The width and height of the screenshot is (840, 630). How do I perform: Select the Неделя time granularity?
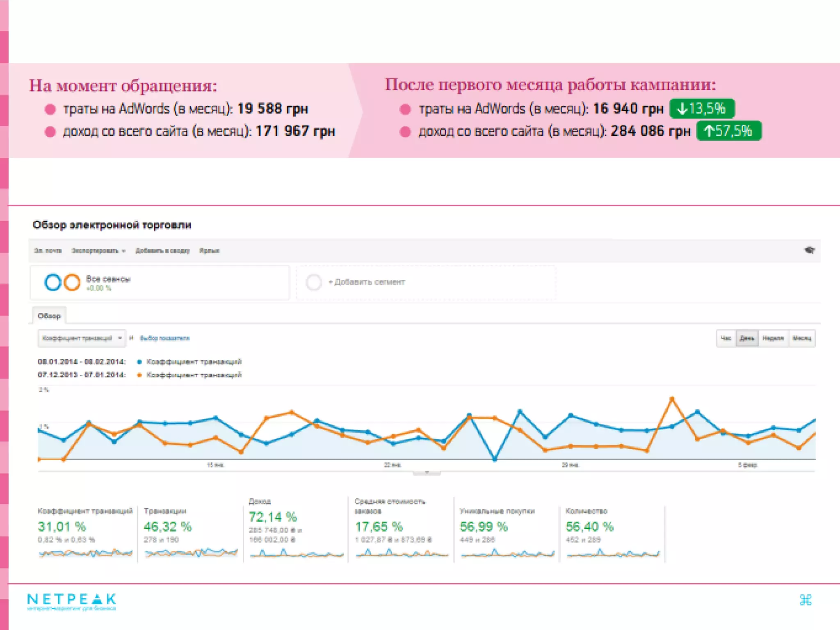point(773,338)
